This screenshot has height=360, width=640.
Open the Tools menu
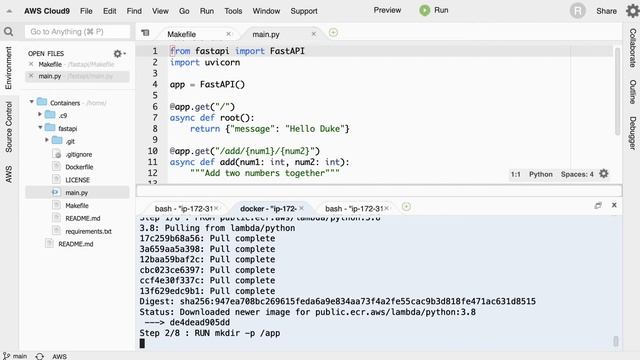click(233, 11)
